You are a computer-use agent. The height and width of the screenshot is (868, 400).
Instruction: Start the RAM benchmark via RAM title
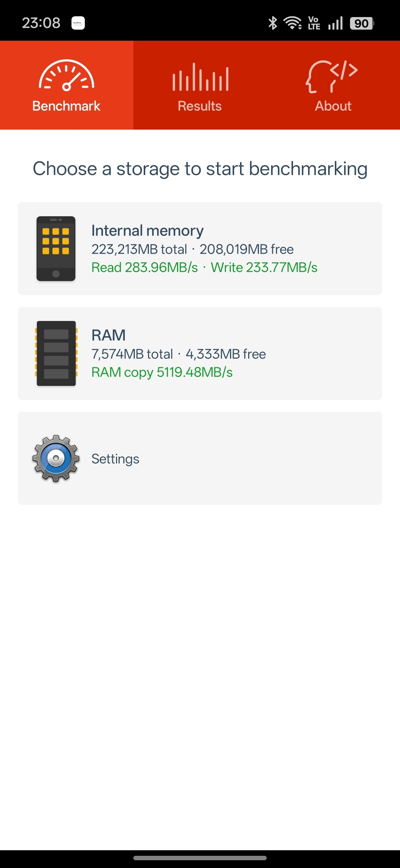(109, 335)
